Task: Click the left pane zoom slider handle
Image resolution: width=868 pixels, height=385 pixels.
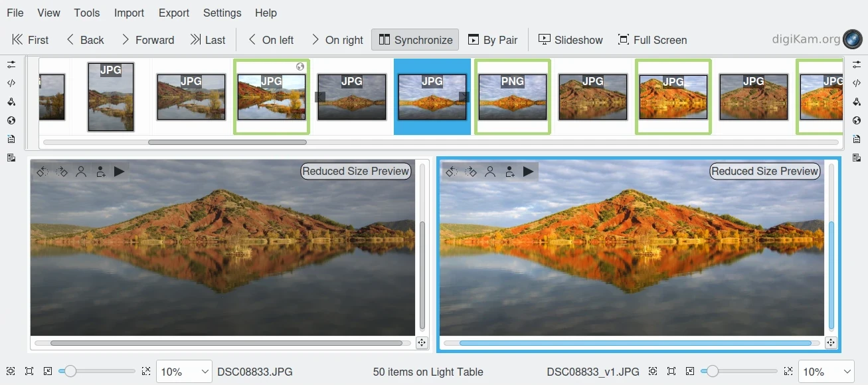Action: 70,372
